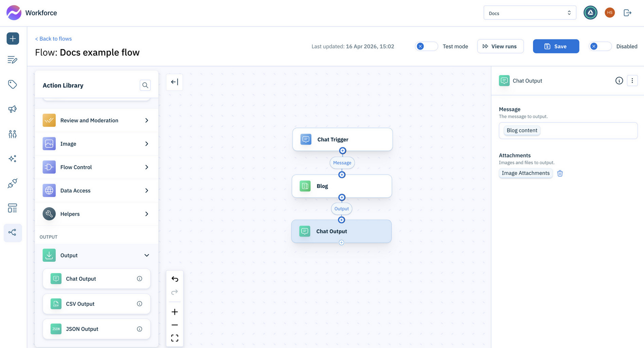Select the Chat Trigger node
The height and width of the screenshot is (348, 644).
(x=343, y=139)
